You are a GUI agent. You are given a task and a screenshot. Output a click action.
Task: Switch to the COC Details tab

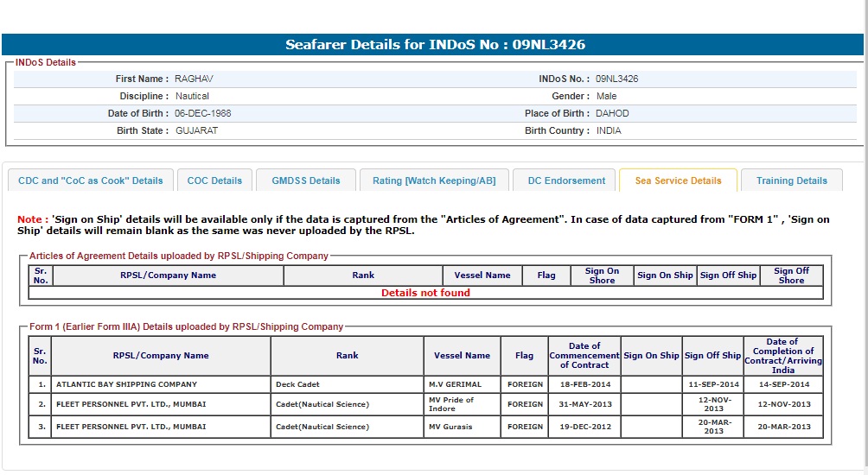pos(214,180)
